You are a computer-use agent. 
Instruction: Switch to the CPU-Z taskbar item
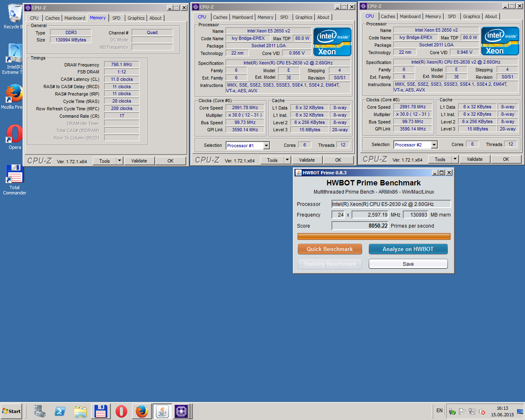[x=181, y=411]
